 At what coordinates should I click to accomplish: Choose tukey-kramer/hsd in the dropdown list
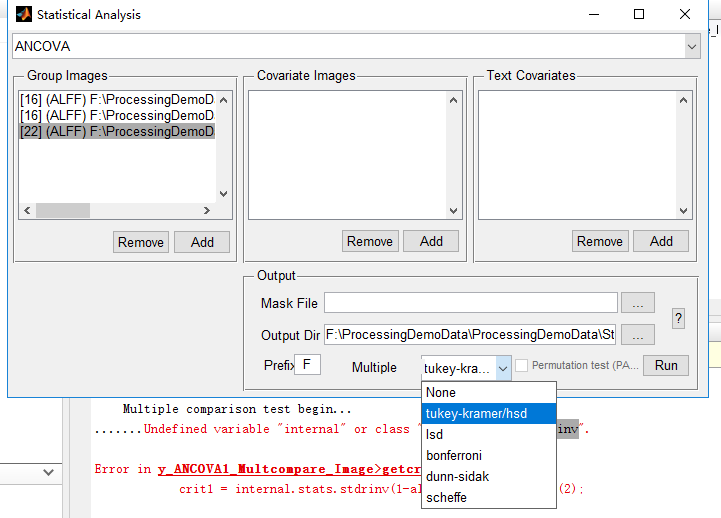click(489, 414)
